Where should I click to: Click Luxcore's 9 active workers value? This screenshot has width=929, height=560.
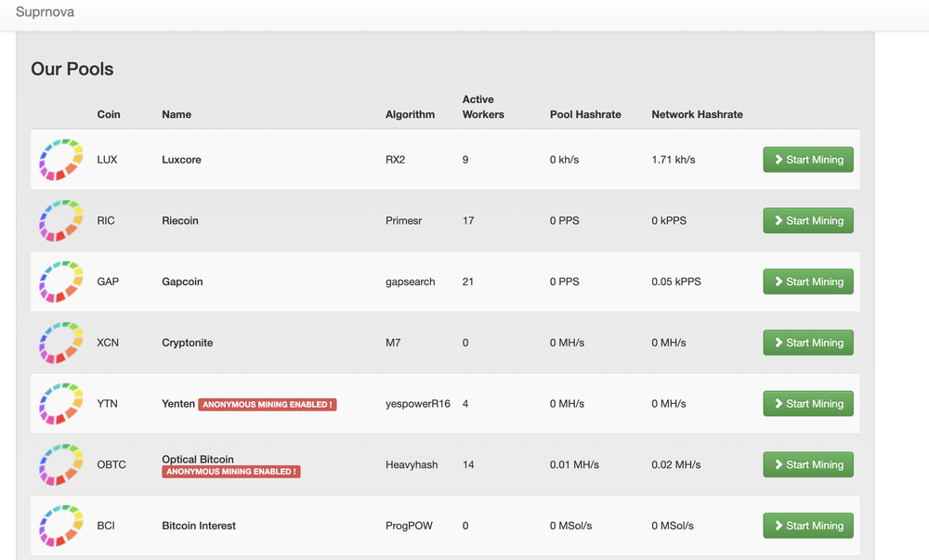(465, 159)
